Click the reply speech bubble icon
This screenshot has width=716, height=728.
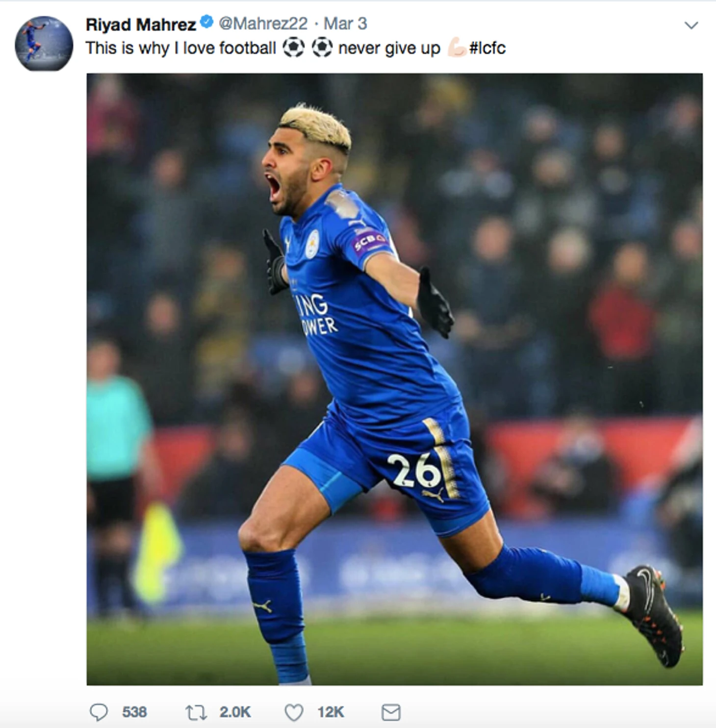tap(99, 712)
